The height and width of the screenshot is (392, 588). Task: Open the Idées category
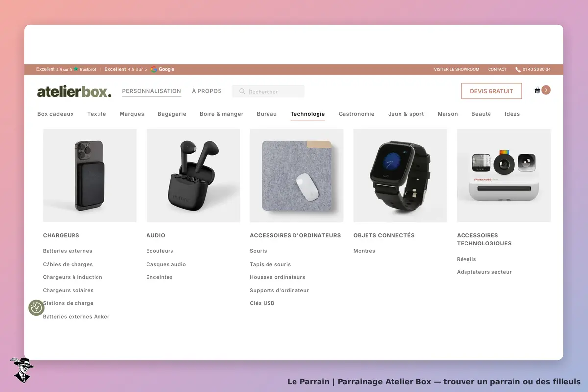click(512, 114)
